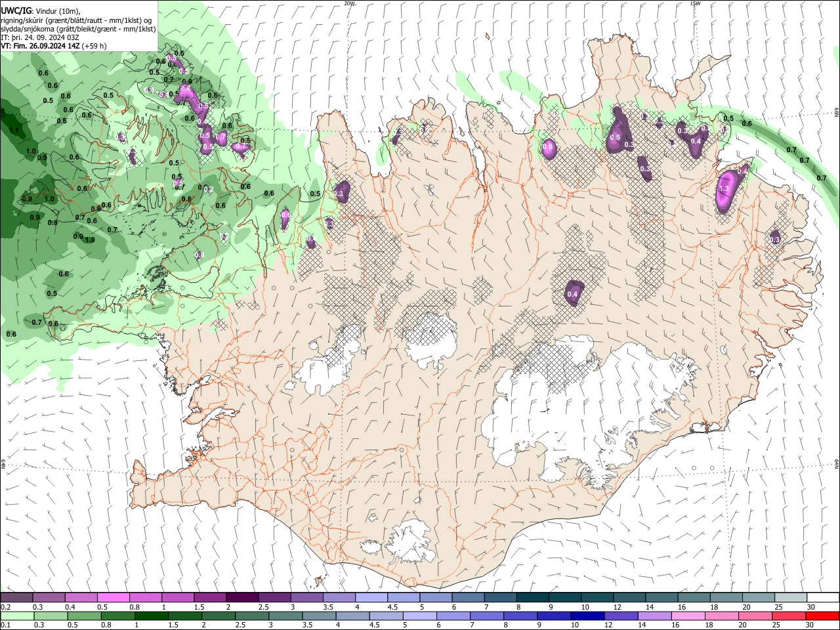Viewport: 840px width, 630px height.
Task: Select the 25–30 red-pink lower legend swatch
Action: click(x=789, y=616)
